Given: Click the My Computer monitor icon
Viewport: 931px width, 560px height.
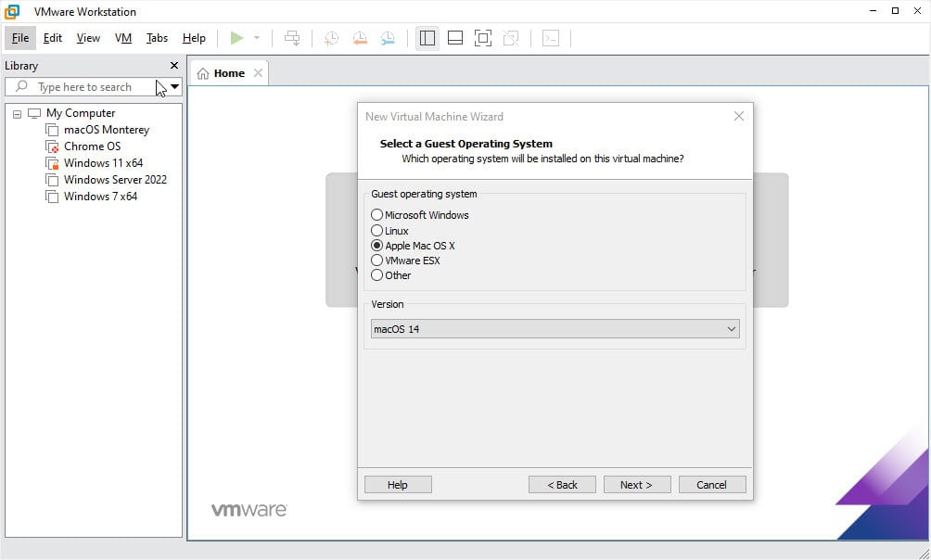Looking at the screenshot, I should (x=34, y=113).
